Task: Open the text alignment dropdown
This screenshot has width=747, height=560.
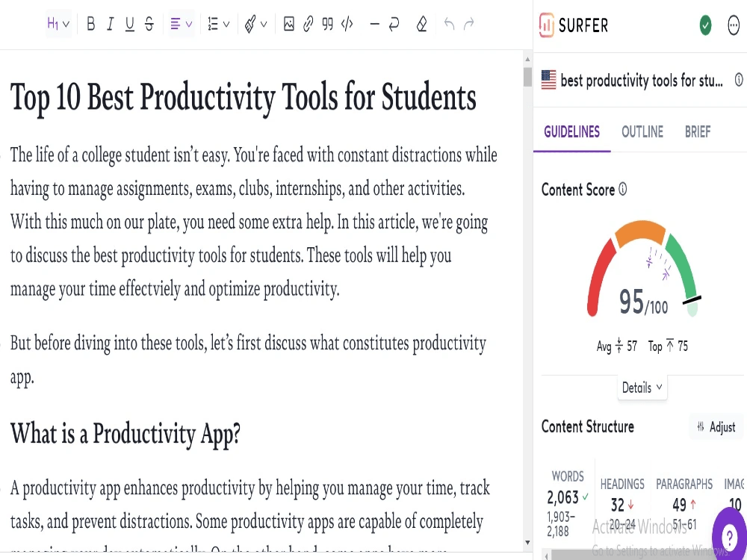Action: coord(182,24)
